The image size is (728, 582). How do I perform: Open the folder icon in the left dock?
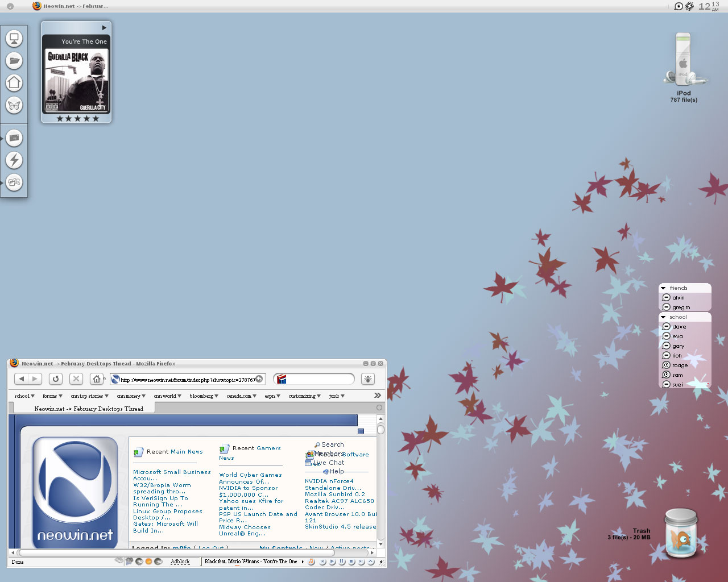[14, 60]
